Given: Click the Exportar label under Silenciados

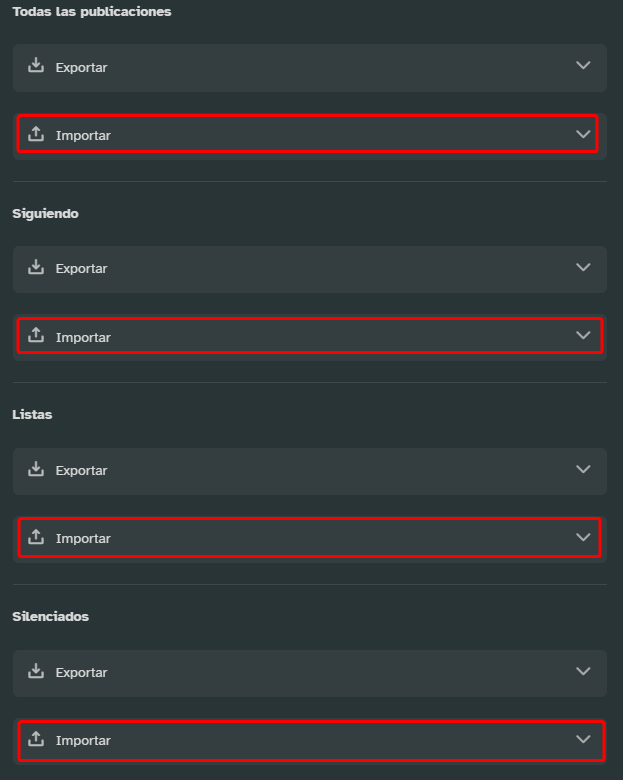Looking at the screenshot, I should coord(82,673).
